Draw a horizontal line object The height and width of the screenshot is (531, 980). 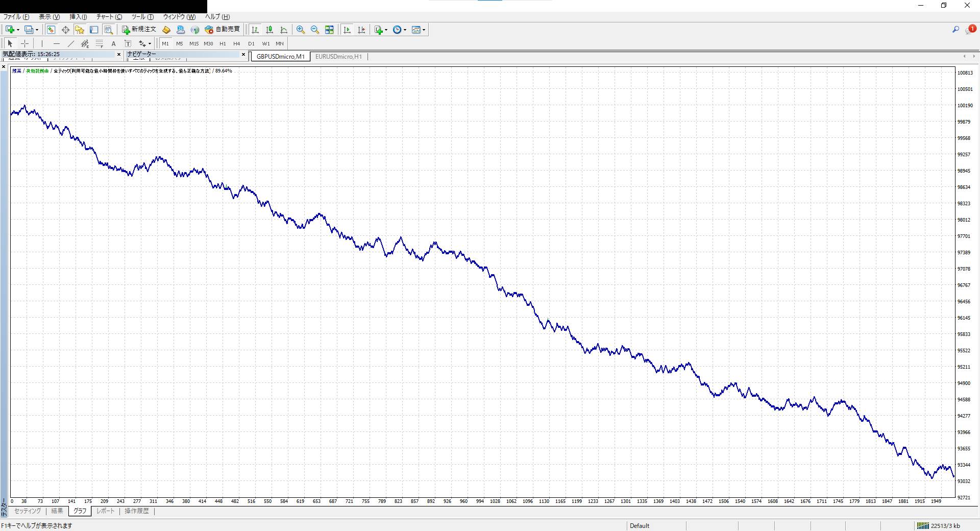(x=57, y=43)
